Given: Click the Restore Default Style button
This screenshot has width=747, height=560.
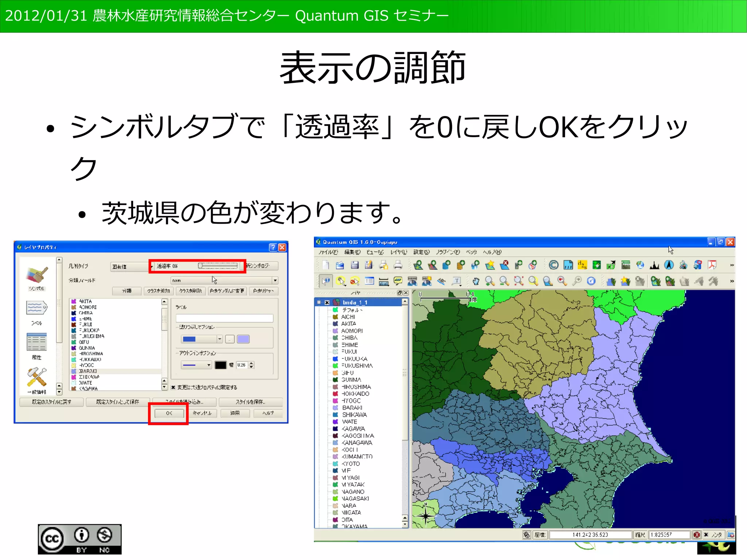Looking at the screenshot, I should pos(51,402).
